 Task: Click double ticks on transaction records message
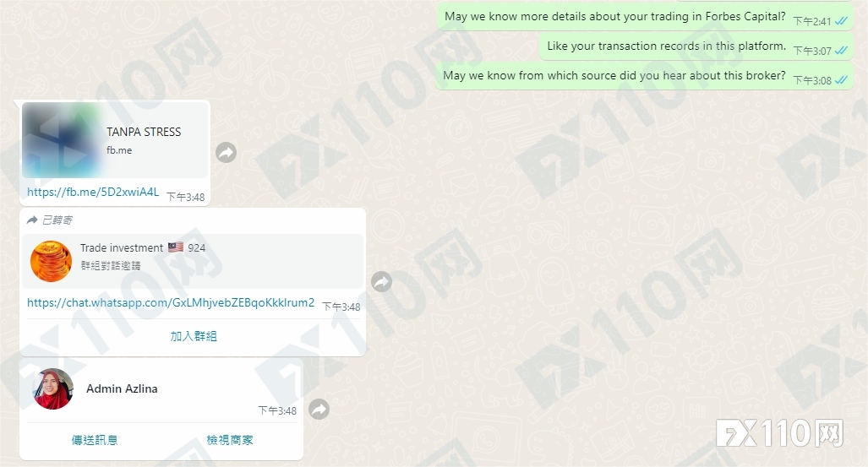tap(842, 51)
